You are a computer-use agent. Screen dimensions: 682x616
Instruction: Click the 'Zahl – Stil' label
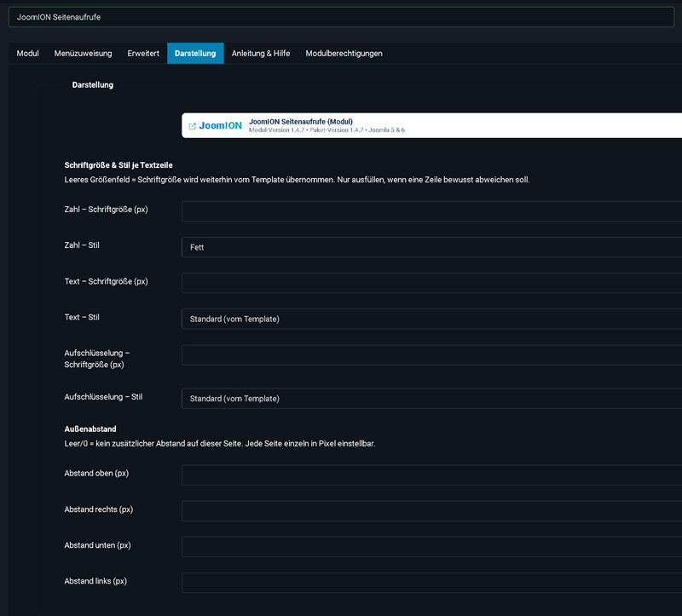(82, 245)
